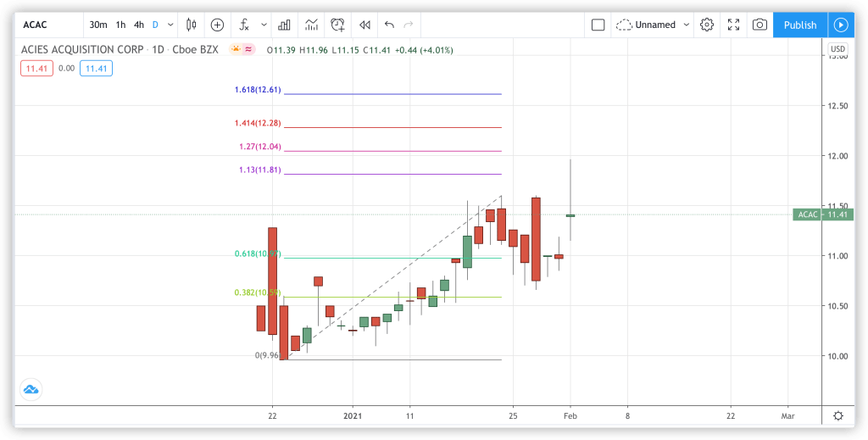
Task: Open the indicators (fx) panel
Action: tap(244, 25)
